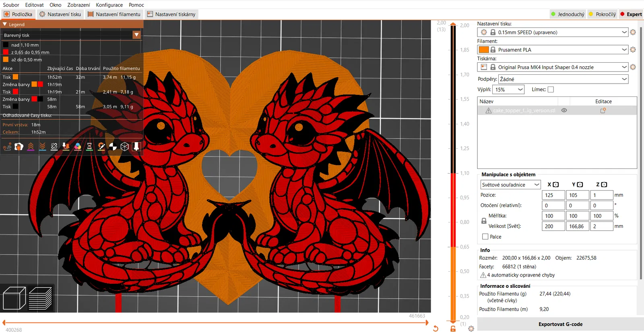
Task: Open the Editovat menu
Action: point(34,5)
